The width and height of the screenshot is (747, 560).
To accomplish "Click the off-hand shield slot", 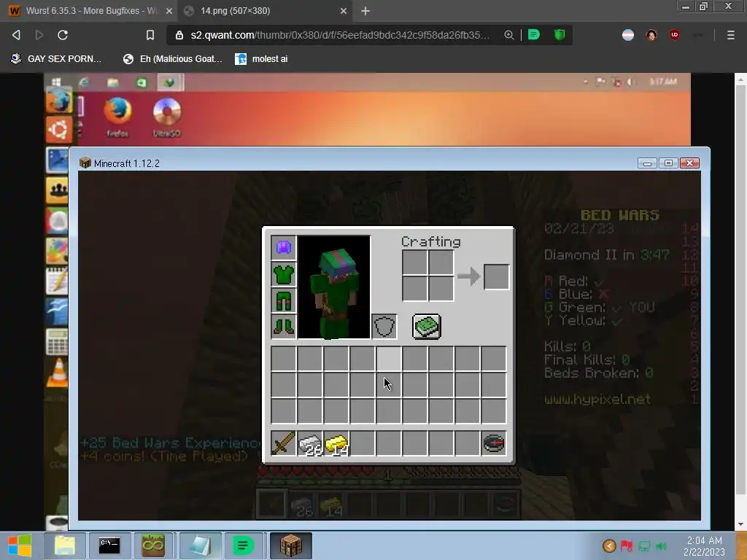I will coord(384,327).
